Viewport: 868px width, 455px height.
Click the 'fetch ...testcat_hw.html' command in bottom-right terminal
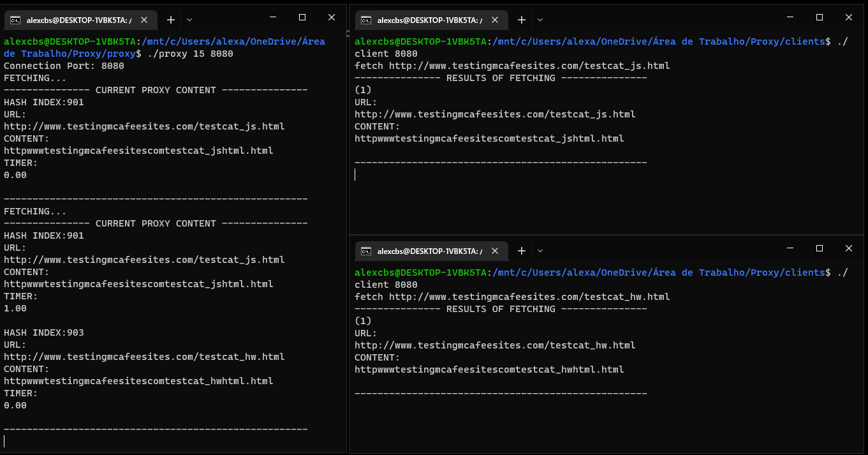click(512, 297)
